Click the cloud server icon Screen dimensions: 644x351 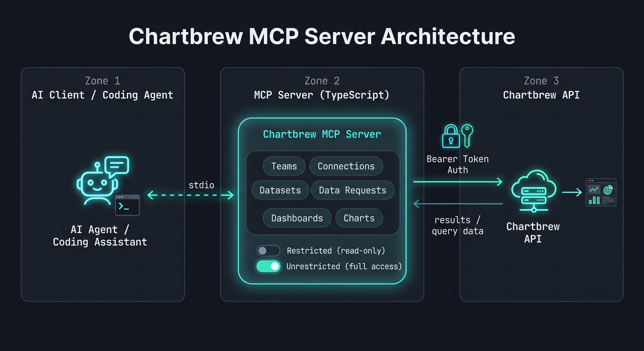[534, 191]
